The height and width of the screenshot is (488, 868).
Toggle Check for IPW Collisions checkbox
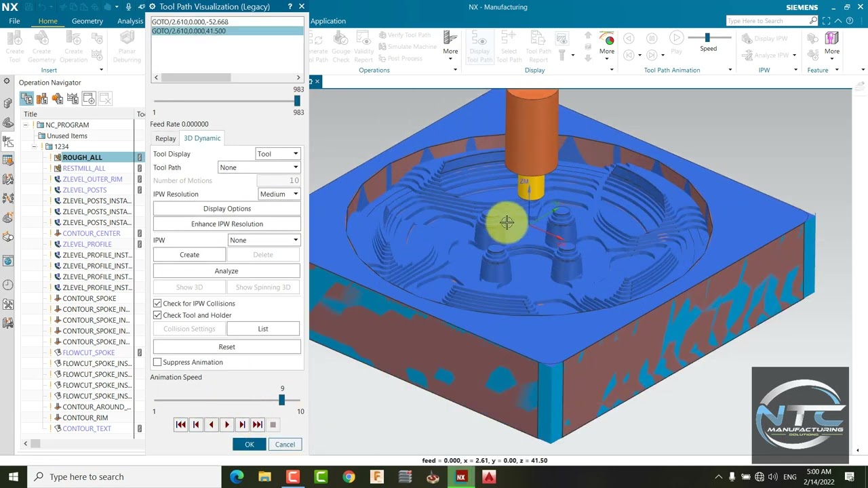pyautogui.click(x=157, y=304)
